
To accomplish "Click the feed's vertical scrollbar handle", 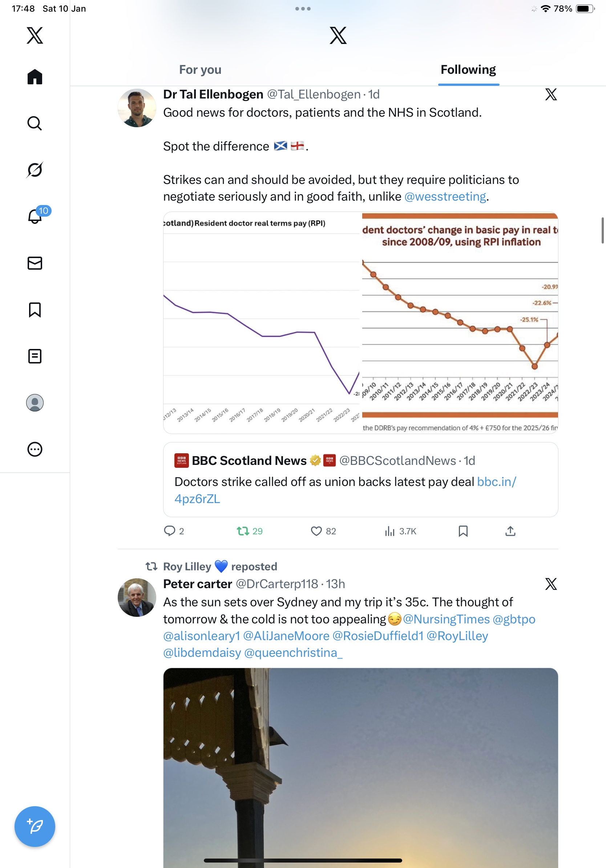I will point(603,230).
